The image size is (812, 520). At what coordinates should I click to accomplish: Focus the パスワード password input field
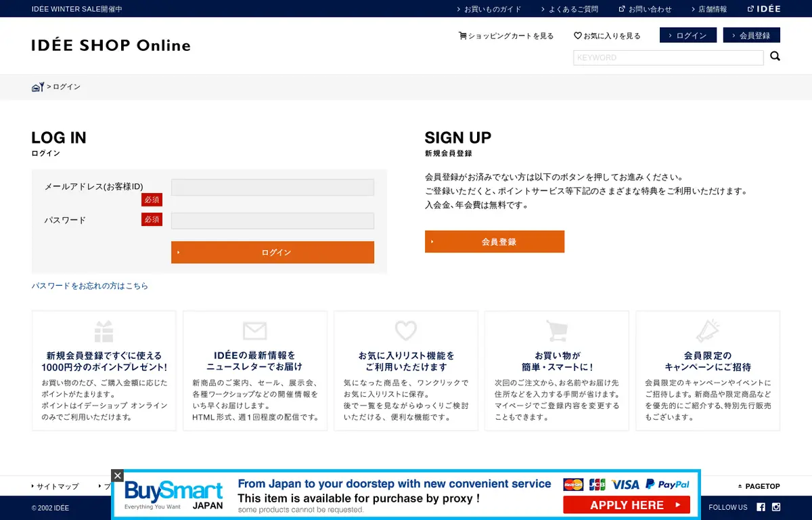[x=273, y=221]
